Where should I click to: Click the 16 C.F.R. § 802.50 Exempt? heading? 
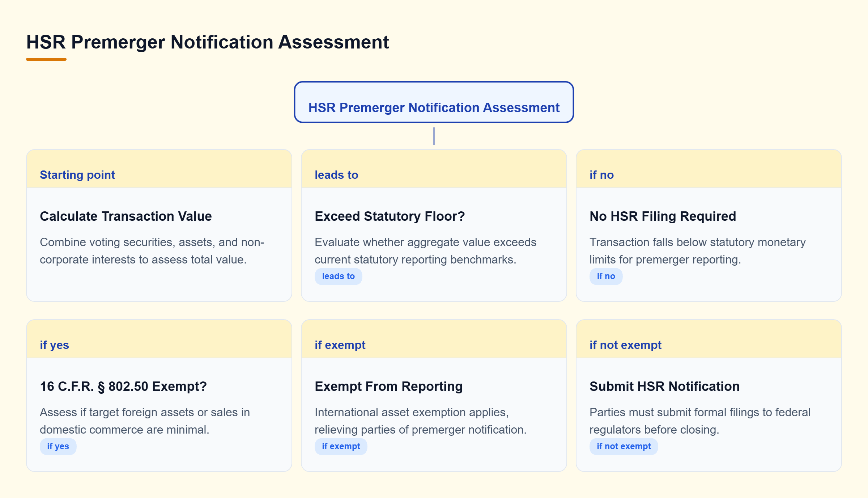pos(123,386)
